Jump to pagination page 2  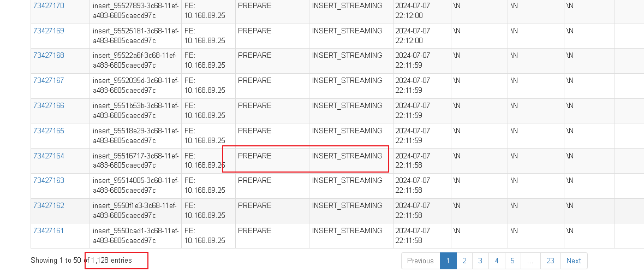(x=464, y=261)
